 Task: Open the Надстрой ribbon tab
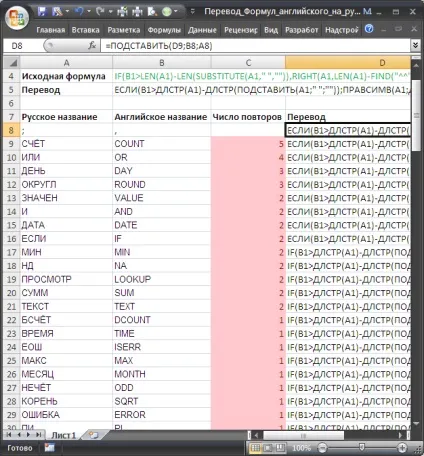coord(342,30)
